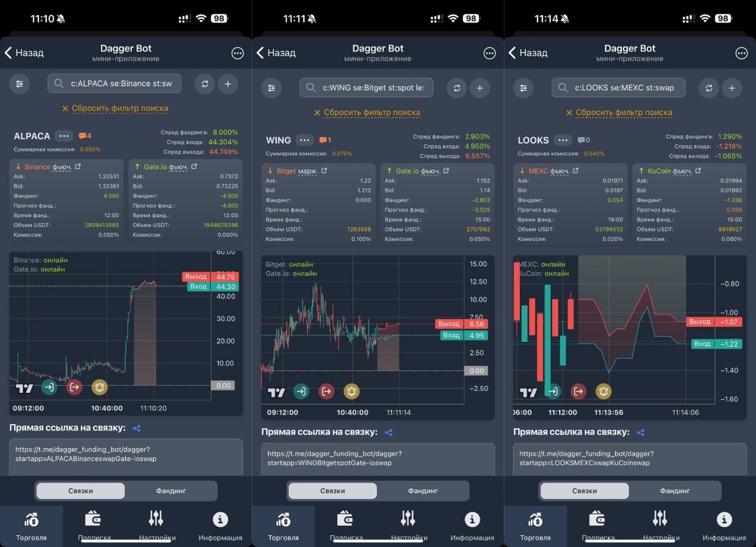Refresh results in LOOKS screen
The width and height of the screenshot is (756, 547).
click(x=709, y=88)
